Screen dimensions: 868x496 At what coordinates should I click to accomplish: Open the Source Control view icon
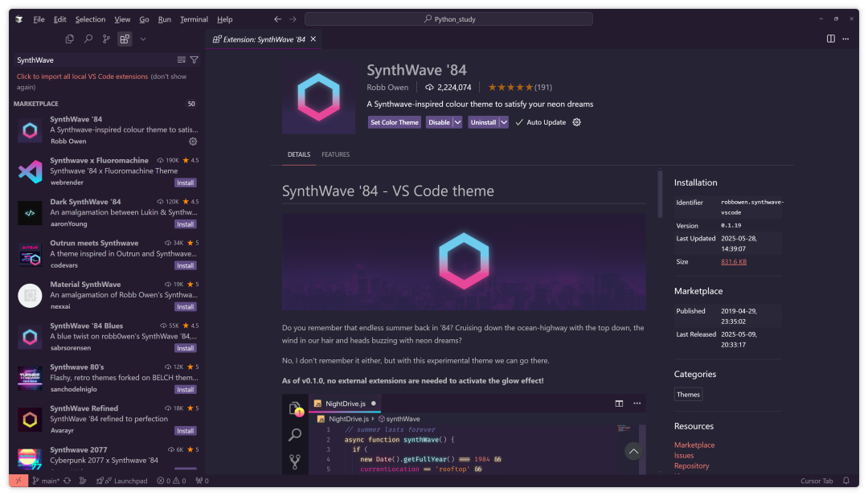click(106, 39)
